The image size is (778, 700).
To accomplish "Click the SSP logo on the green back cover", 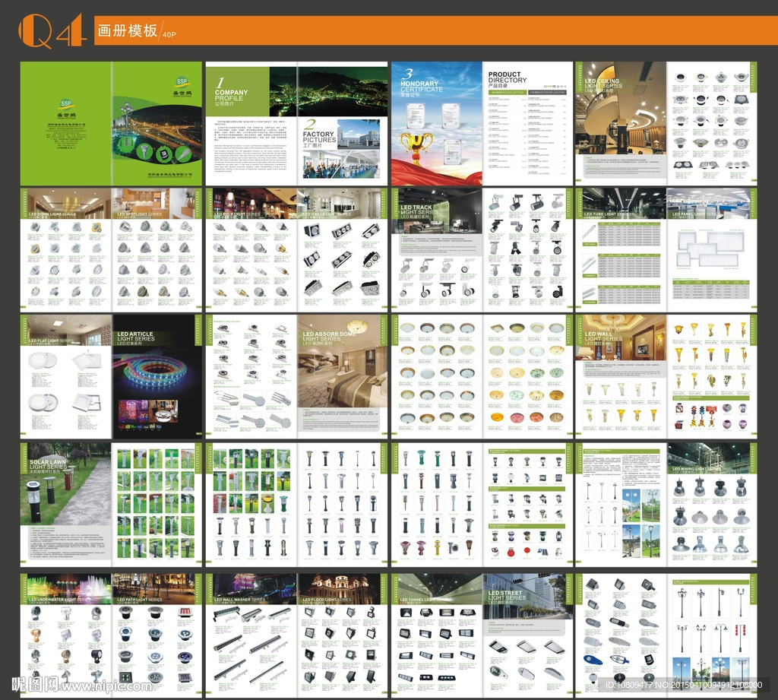I will (66, 106).
